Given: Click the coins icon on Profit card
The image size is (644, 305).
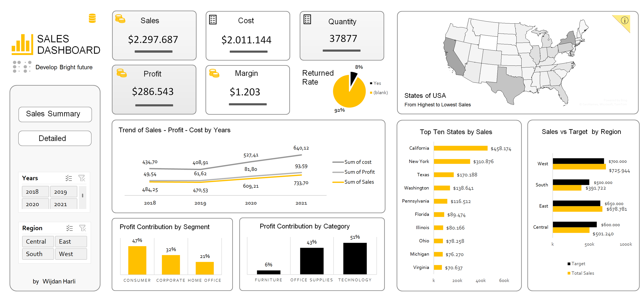Looking at the screenshot, I should (x=122, y=73).
